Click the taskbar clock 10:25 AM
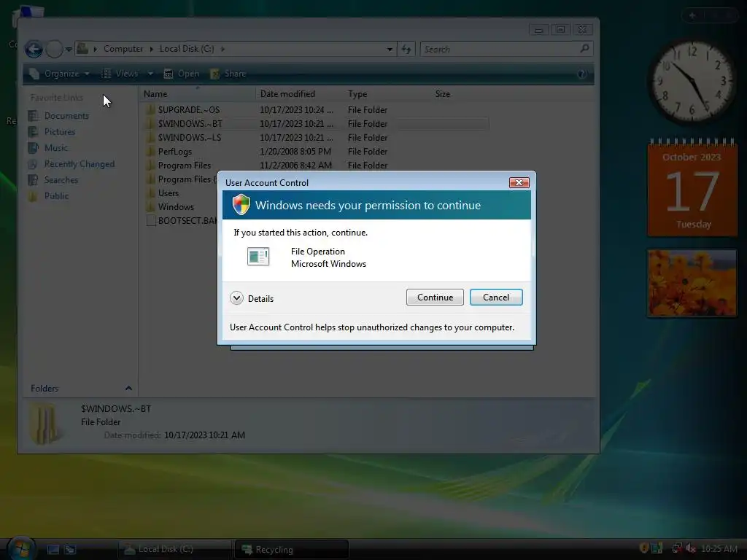 coord(719,548)
